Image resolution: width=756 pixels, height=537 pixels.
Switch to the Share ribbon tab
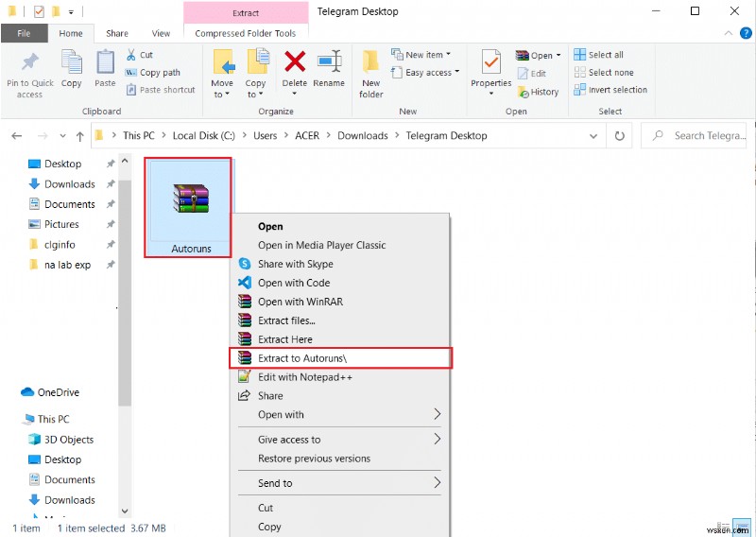click(117, 33)
